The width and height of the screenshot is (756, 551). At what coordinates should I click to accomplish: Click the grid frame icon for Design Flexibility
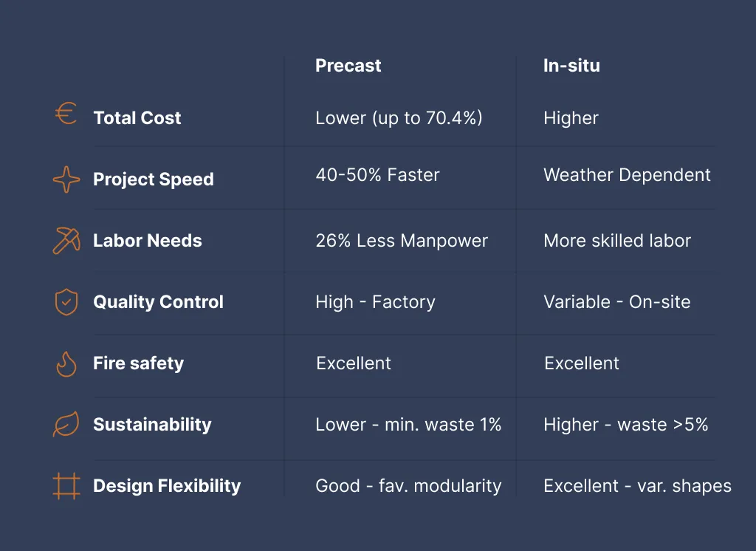[x=66, y=486]
